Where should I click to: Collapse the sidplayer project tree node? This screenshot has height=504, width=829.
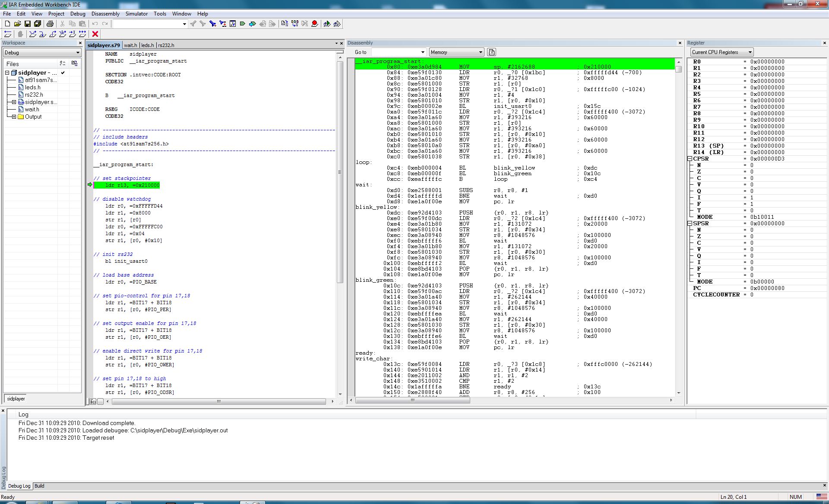coord(7,72)
